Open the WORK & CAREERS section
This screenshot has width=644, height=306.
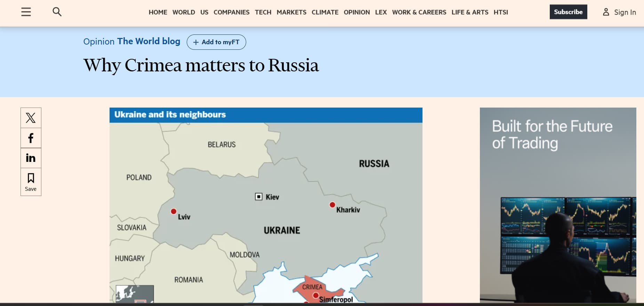(419, 12)
